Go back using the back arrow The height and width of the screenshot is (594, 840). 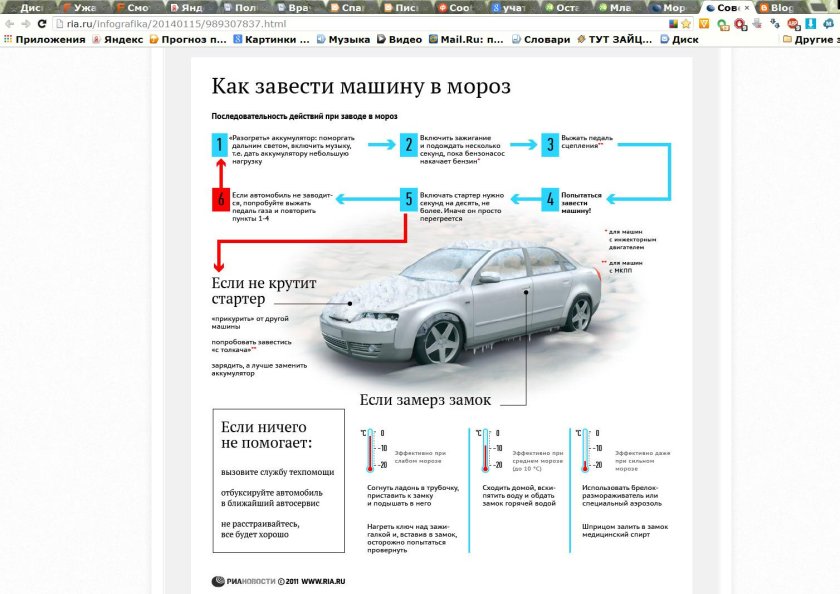[9, 23]
